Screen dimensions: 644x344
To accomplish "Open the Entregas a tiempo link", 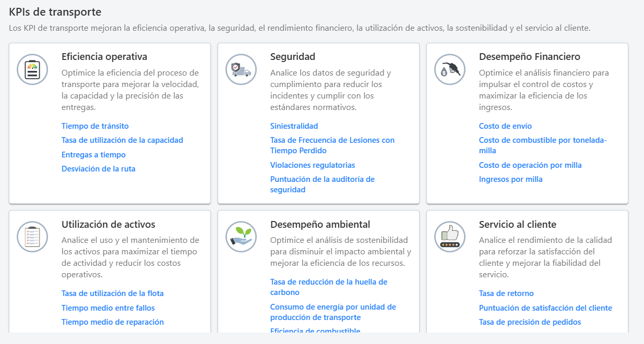I will [92, 154].
